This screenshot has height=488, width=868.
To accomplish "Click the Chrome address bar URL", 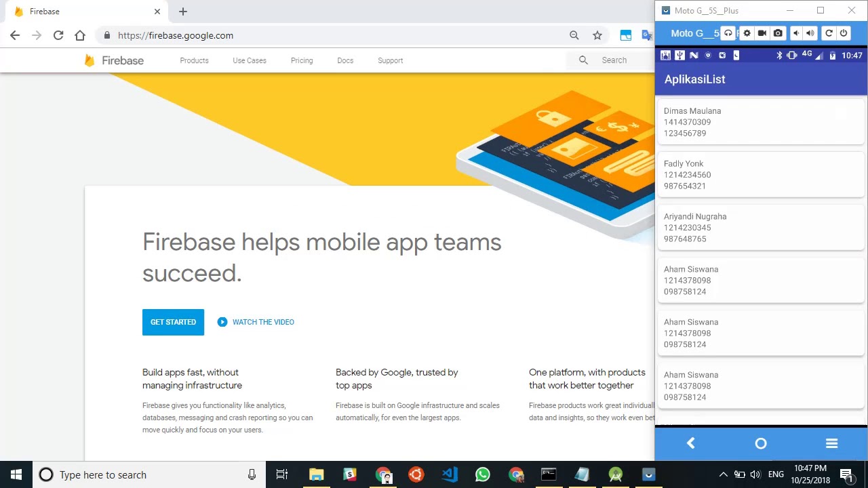I will click(x=176, y=35).
